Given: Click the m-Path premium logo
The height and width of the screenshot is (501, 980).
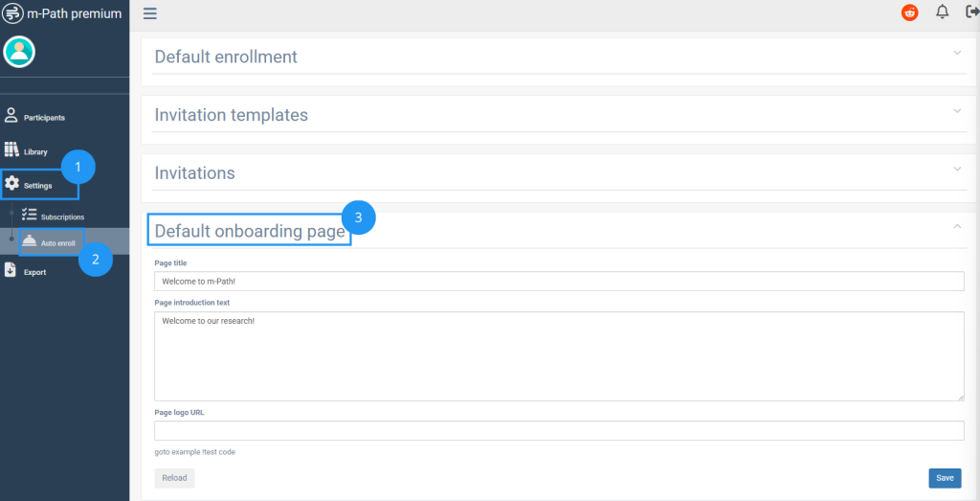Looking at the screenshot, I should point(63,13).
